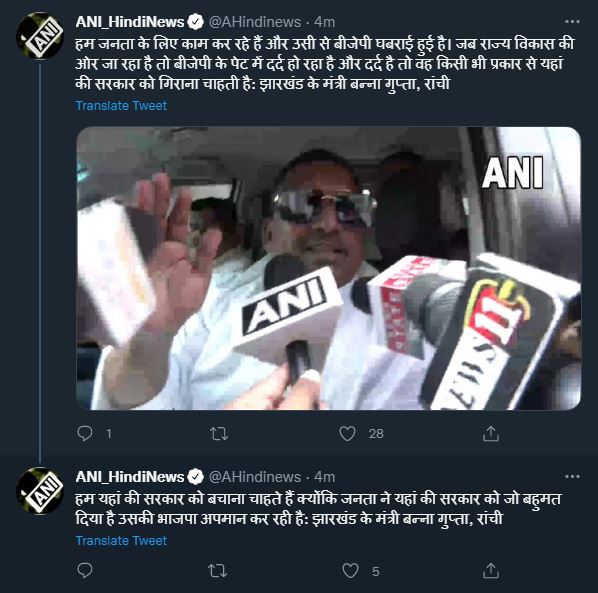Like the second tweet with 5 likes
Viewport: 598px width, 593px height.
click(350, 571)
